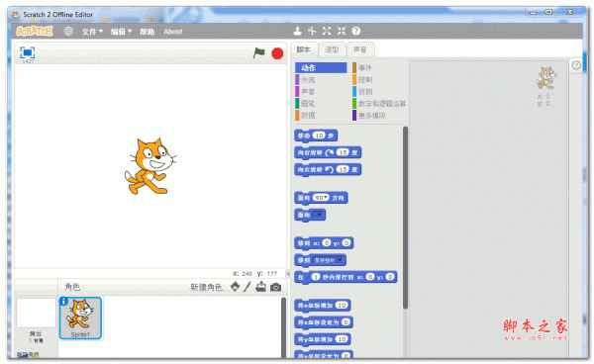Click the steps value 10 in move block
The width and height of the screenshot is (594, 364).
click(x=320, y=136)
